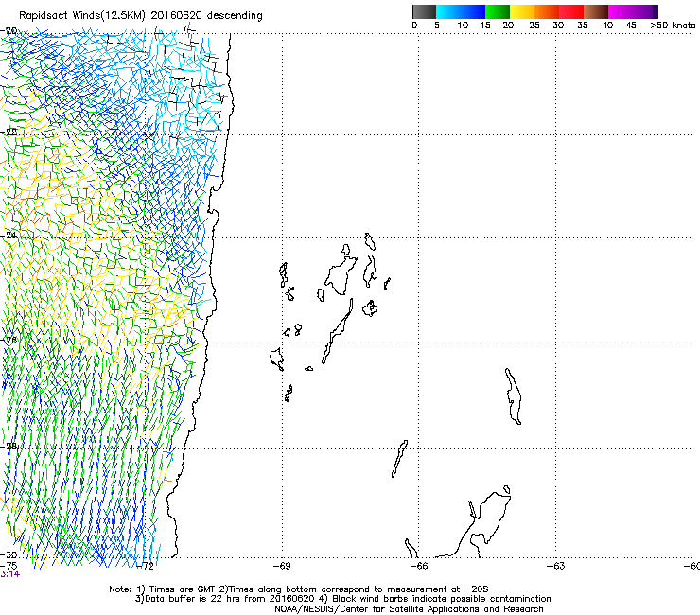Click the '-63' longitude axis label
Image resolution: width=700 pixels, height=615 pixels.
point(556,566)
